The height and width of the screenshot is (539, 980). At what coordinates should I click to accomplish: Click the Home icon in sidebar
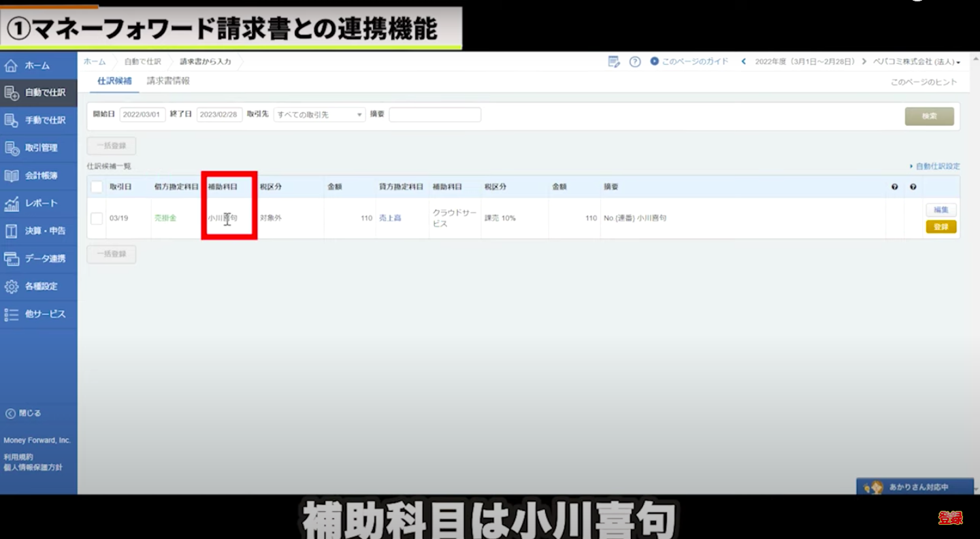pos(11,65)
